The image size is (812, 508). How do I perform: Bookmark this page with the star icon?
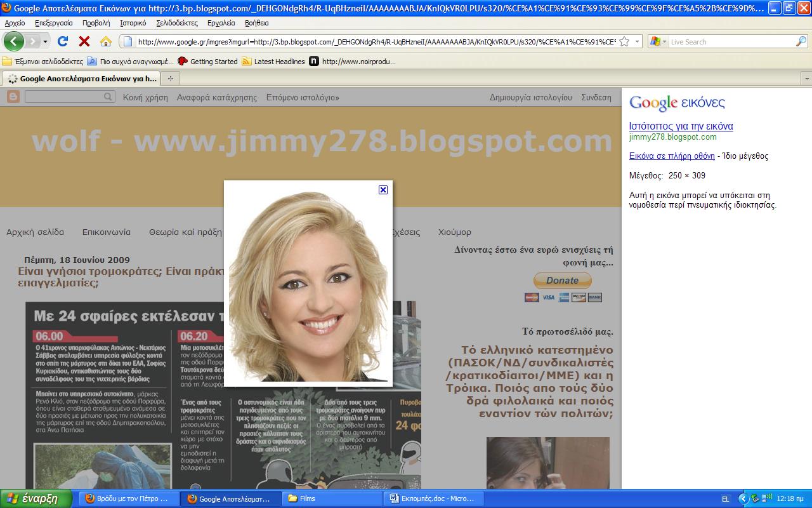(x=624, y=41)
